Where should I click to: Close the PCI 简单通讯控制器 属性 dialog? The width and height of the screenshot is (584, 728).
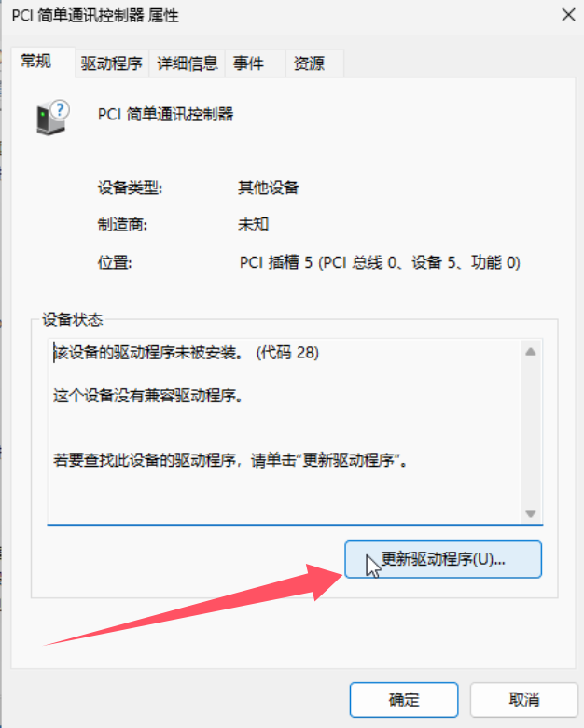(568, 15)
